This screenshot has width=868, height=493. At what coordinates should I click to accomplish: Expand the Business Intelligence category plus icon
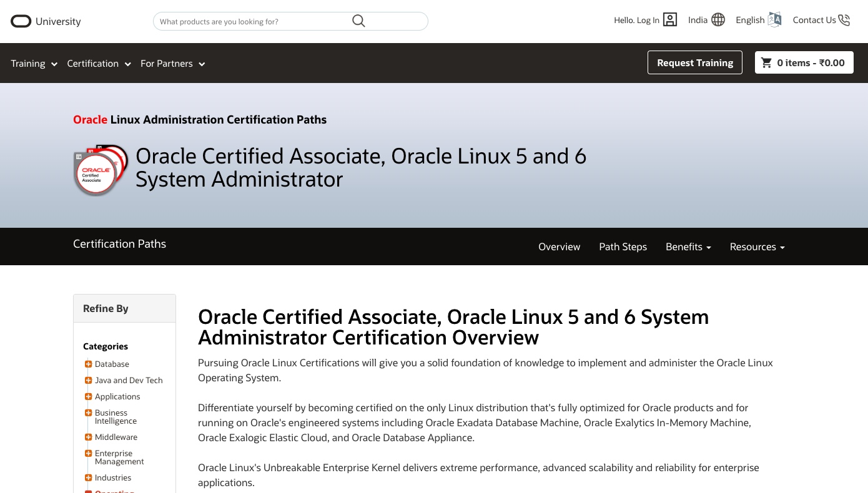click(89, 413)
